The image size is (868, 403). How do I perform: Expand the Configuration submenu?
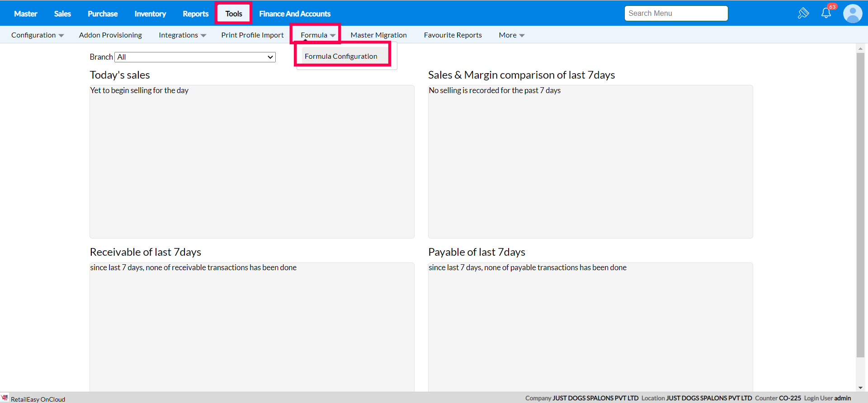tap(38, 35)
